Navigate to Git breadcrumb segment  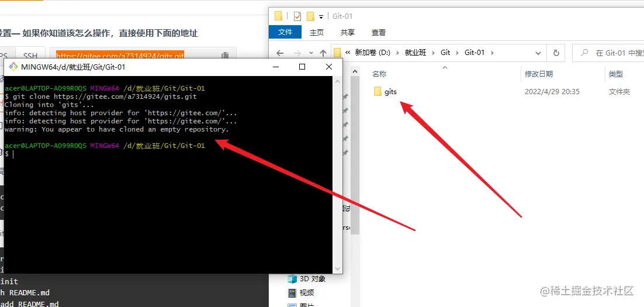click(445, 53)
